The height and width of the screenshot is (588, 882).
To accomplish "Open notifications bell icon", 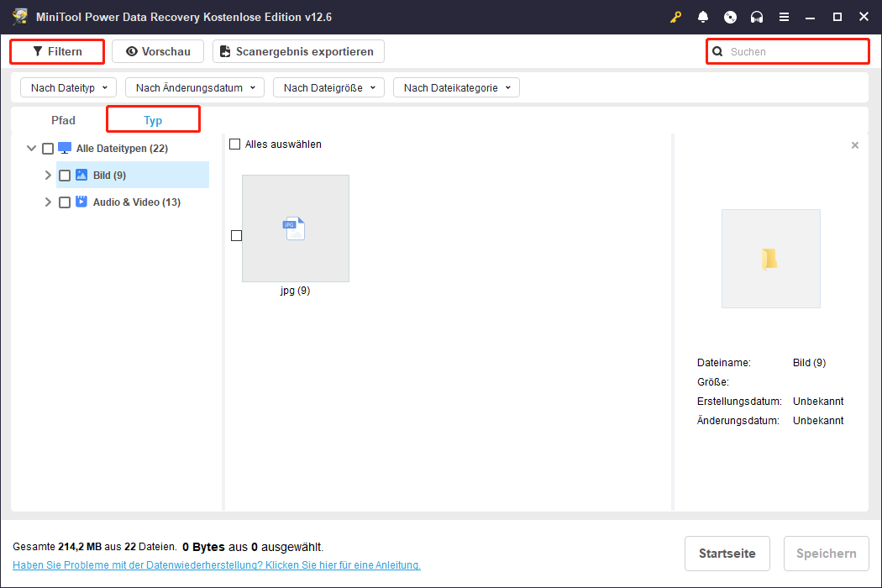I will [x=703, y=17].
